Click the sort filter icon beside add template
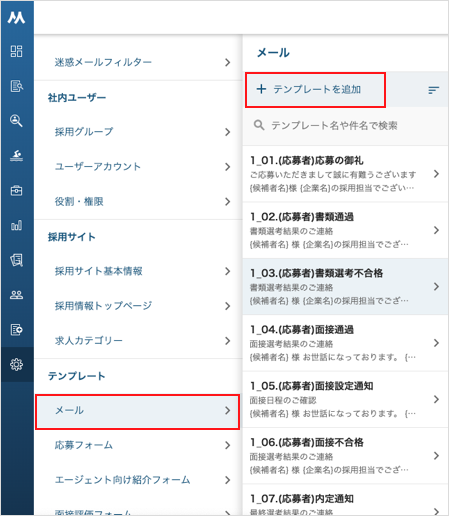This screenshot has height=516, width=449. (433, 90)
